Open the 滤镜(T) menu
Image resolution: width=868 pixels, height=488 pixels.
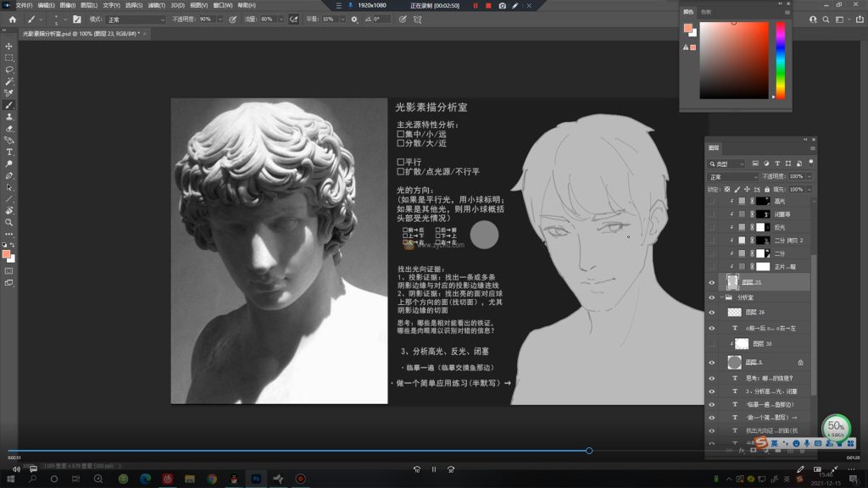coord(155,5)
